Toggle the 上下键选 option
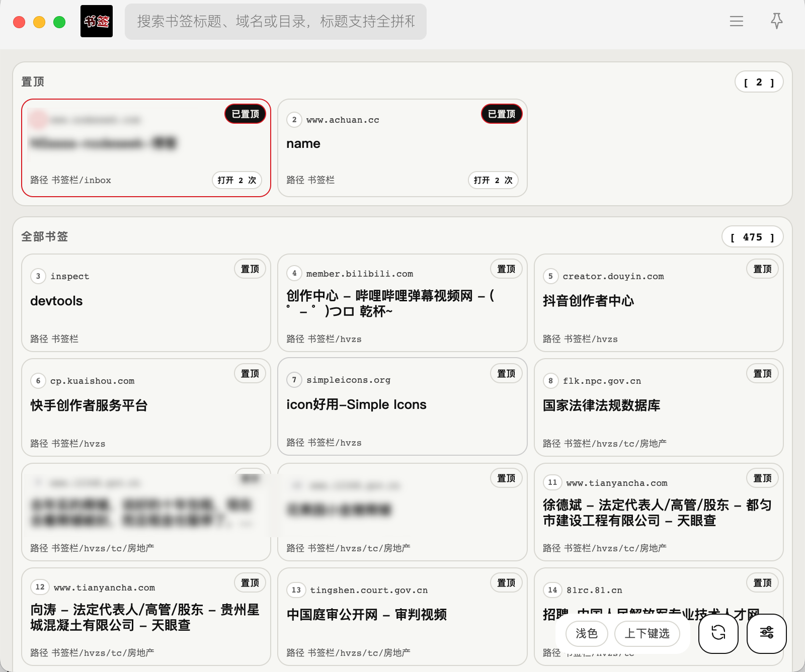 point(647,633)
